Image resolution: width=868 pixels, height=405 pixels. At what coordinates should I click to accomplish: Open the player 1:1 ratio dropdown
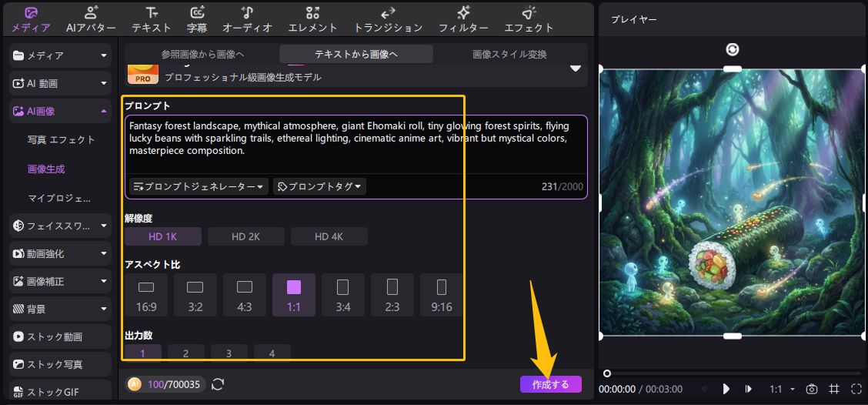tap(782, 389)
